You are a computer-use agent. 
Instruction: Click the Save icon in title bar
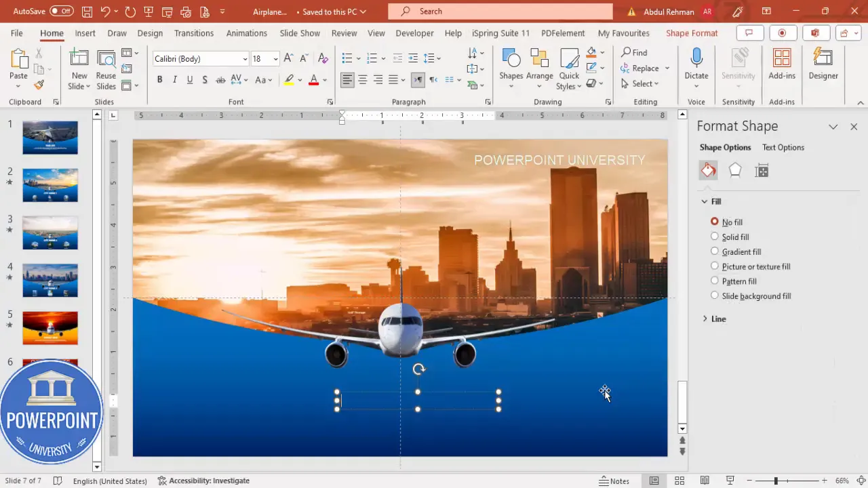click(87, 12)
